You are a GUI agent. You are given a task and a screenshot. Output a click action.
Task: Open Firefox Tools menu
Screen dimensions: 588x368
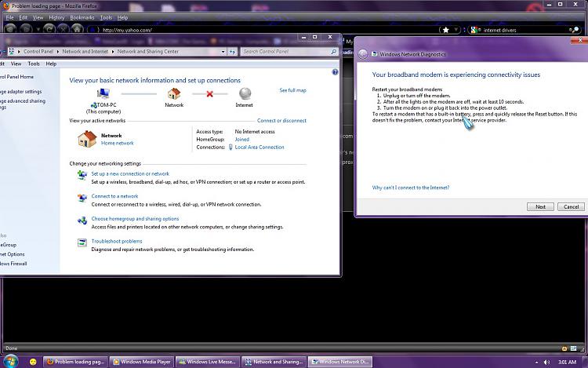point(106,17)
